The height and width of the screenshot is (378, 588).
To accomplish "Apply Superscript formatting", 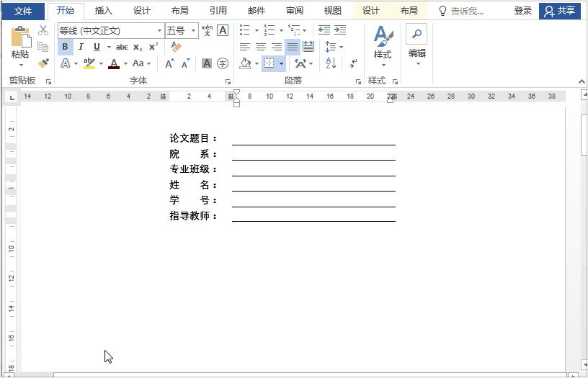I will 153,47.
